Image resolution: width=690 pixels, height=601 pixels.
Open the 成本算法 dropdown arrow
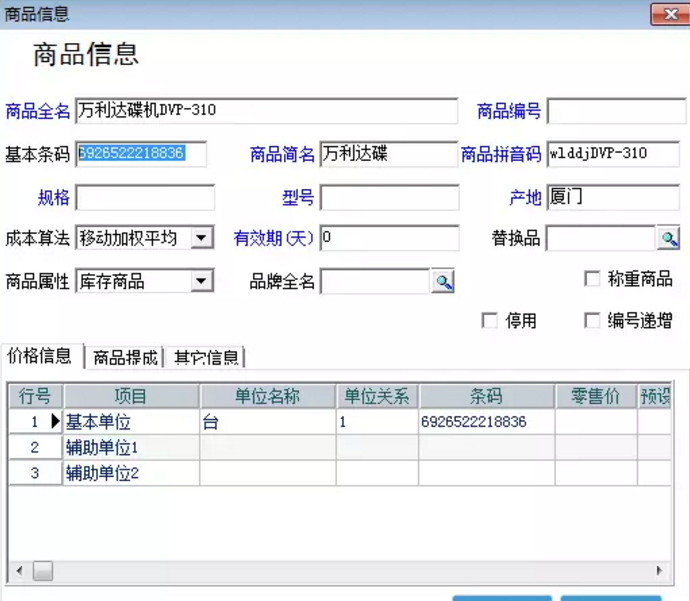[x=202, y=238]
